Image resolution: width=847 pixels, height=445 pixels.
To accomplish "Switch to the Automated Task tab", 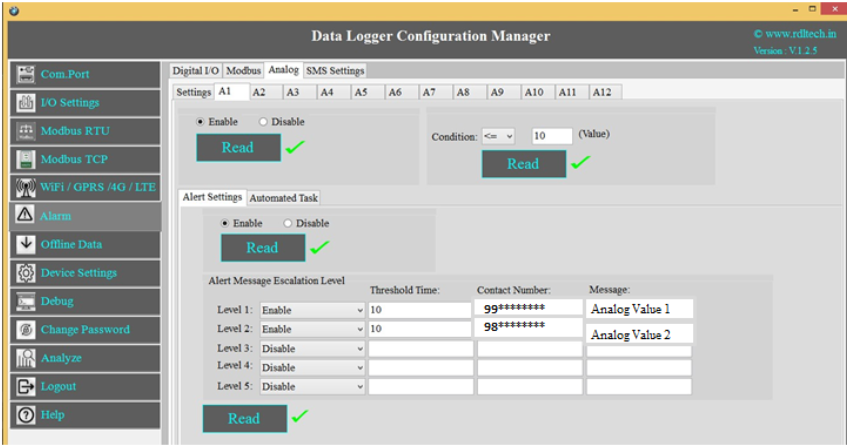I will pyautogui.click(x=283, y=198).
